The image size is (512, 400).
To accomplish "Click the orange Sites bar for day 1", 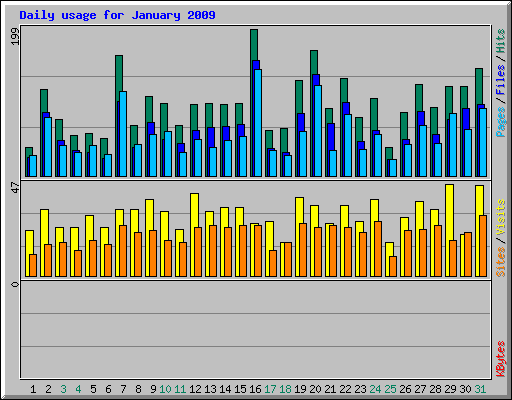I will [33, 265].
